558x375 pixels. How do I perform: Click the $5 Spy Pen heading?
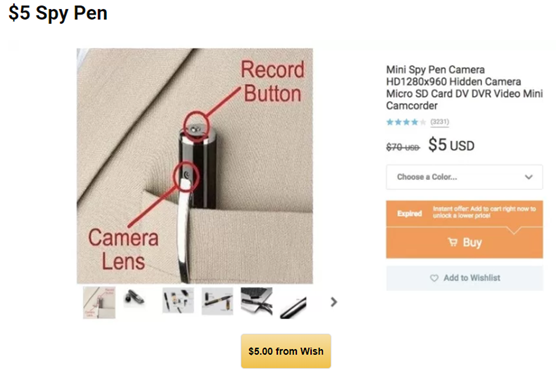[x=58, y=13]
